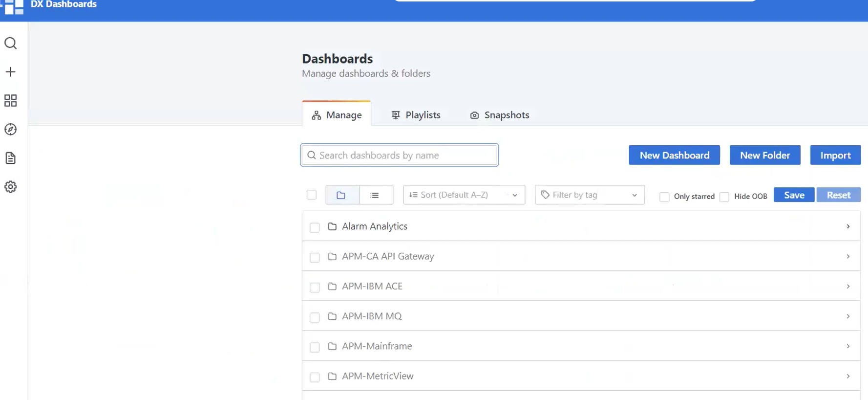Image resolution: width=868 pixels, height=400 pixels.
Task: Click the New Dashboard button
Action: (x=674, y=155)
